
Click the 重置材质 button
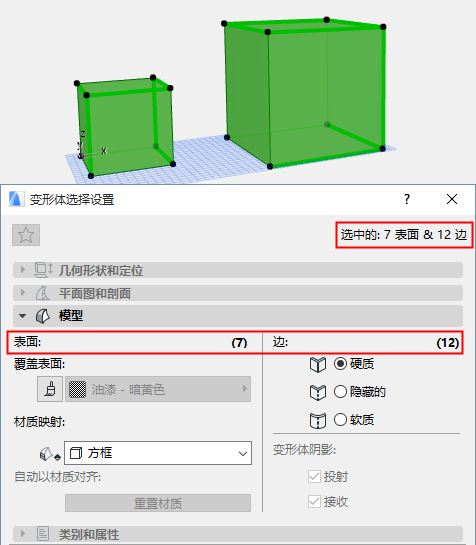coord(158,503)
